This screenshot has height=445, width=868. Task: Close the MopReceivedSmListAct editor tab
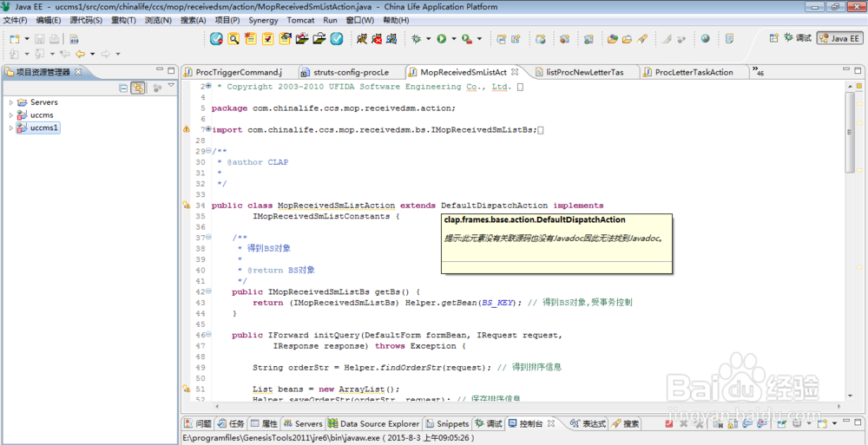(x=515, y=71)
